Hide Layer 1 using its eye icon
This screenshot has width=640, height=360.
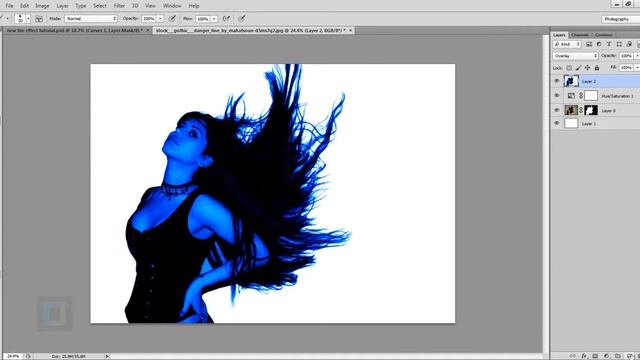557,123
